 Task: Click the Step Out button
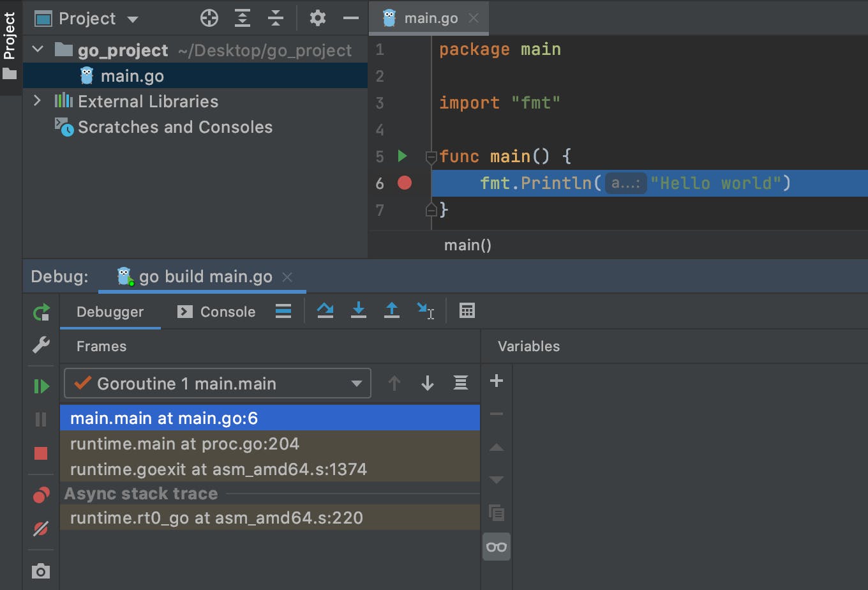pos(392,311)
